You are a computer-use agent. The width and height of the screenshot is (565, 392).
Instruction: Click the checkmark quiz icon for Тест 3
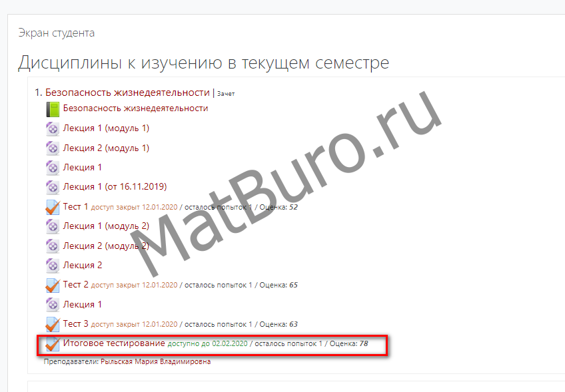tap(53, 324)
